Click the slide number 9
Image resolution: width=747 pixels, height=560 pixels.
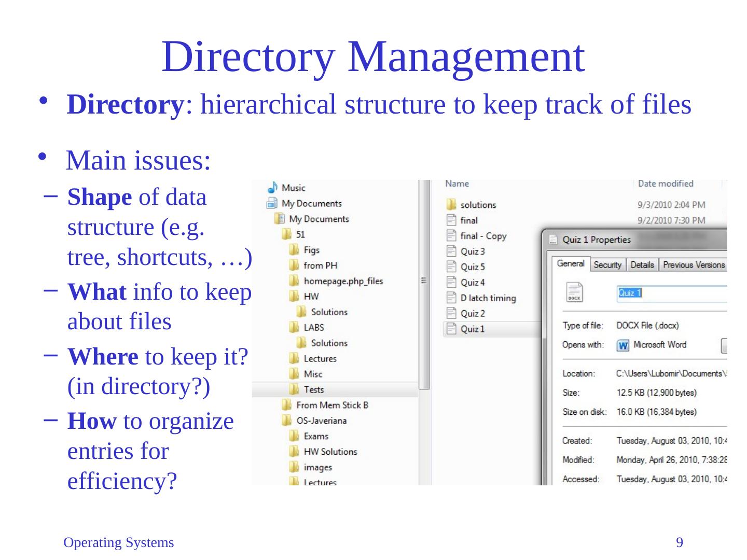click(x=679, y=543)
